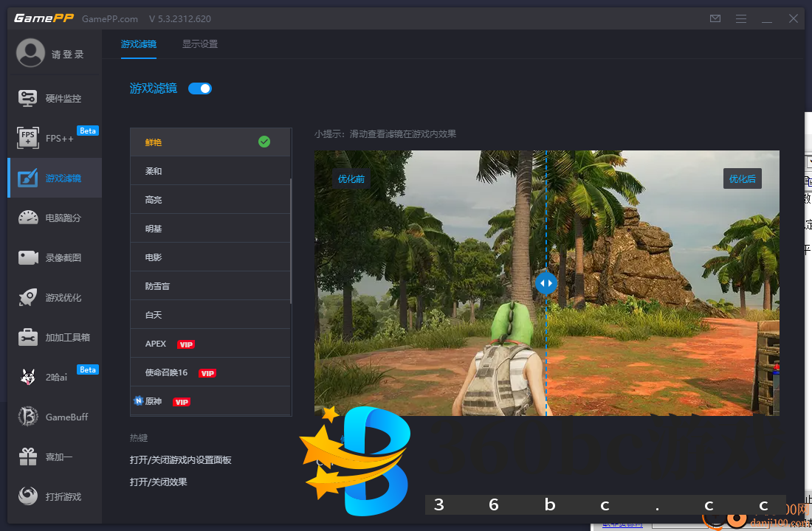The height and width of the screenshot is (531, 812).
Task: Select the 电影 cinema filter preset
Action: click(x=210, y=257)
